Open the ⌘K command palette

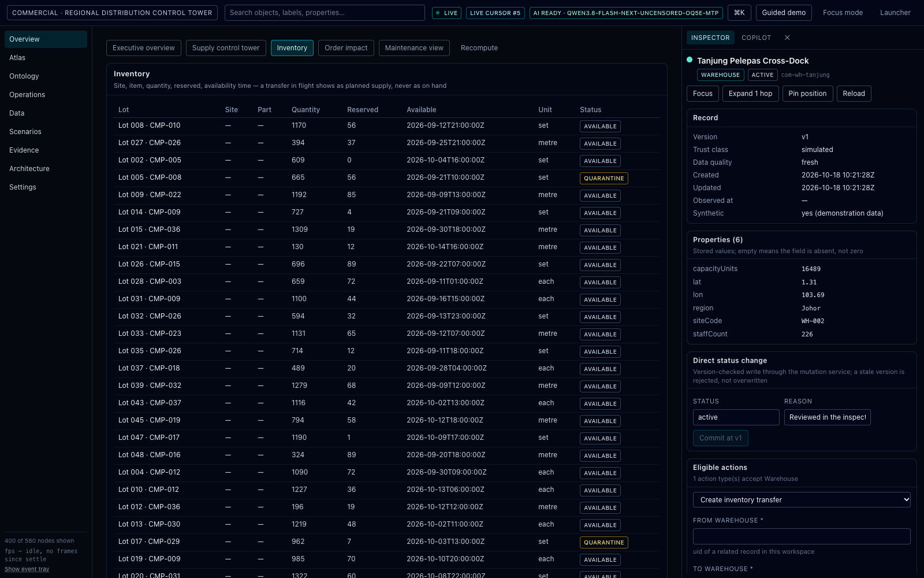pyautogui.click(x=739, y=13)
